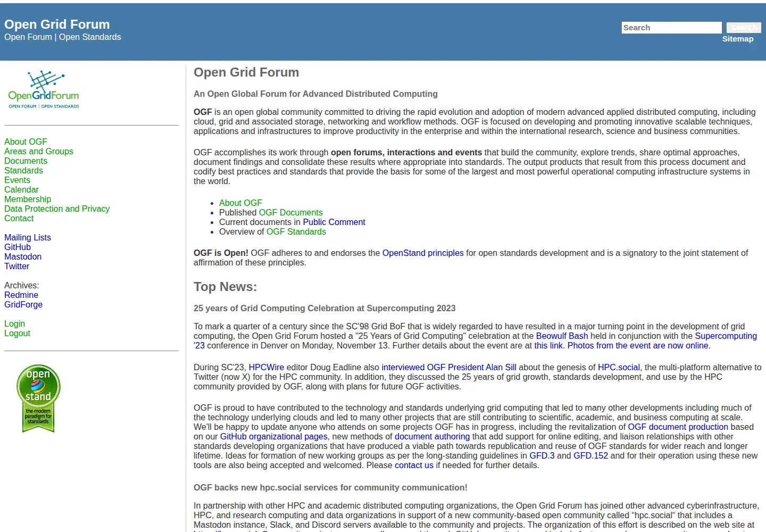Open the HPCWire link
The height and width of the screenshot is (532, 766).
267,367
